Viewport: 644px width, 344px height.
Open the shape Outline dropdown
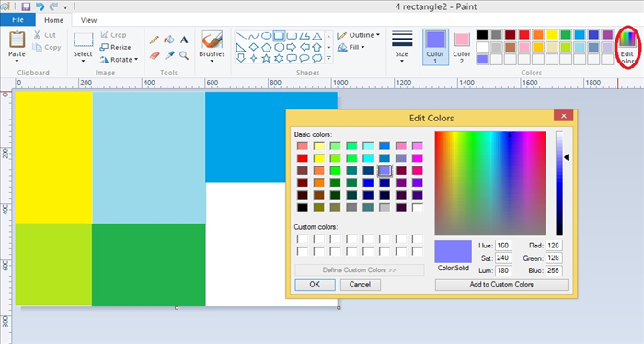(x=358, y=35)
